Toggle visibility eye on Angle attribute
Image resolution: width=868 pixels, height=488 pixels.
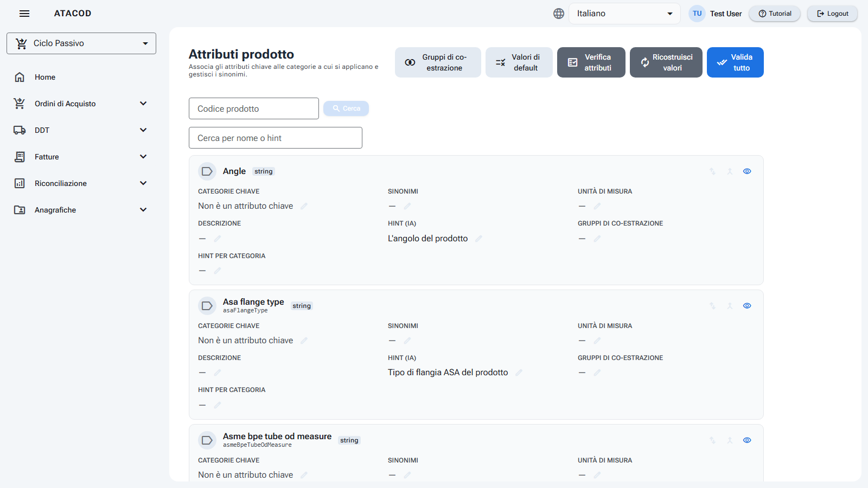point(747,171)
